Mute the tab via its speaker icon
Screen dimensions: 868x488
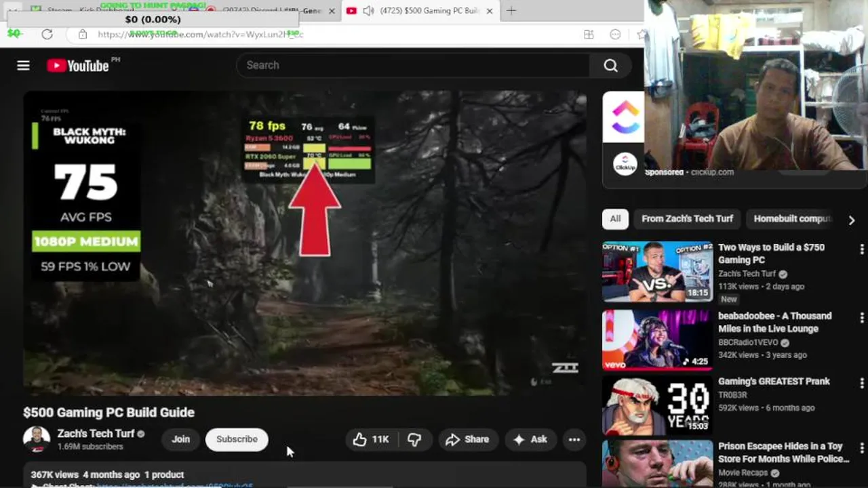click(x=368, y=10)
